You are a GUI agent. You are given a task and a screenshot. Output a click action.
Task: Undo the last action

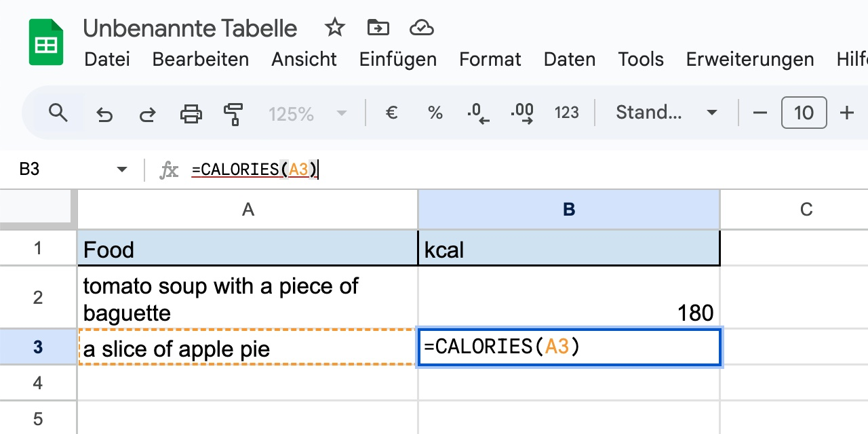pyautogui.click(x=104, y=113)
